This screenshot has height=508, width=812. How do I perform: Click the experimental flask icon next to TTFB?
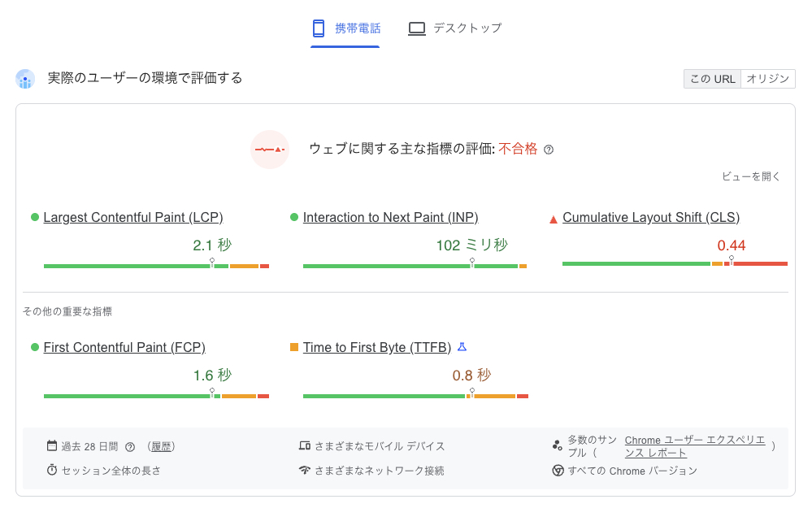[x=462, y=346]
